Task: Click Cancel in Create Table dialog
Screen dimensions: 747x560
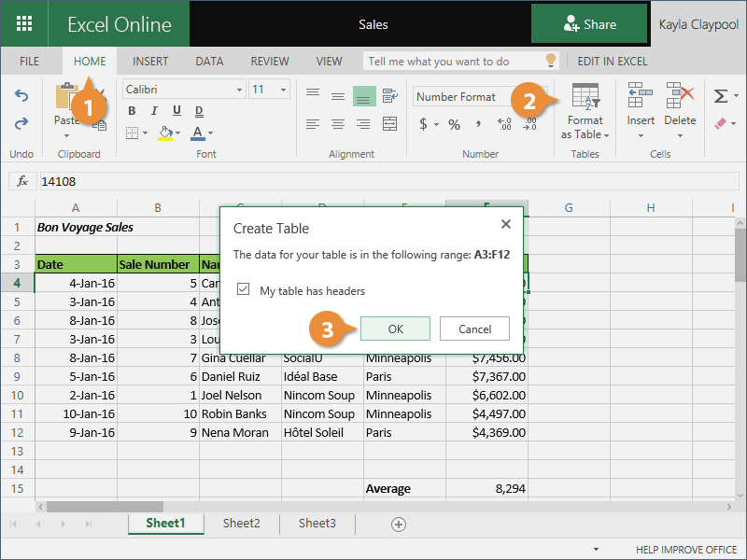Action: click(474, 329)
